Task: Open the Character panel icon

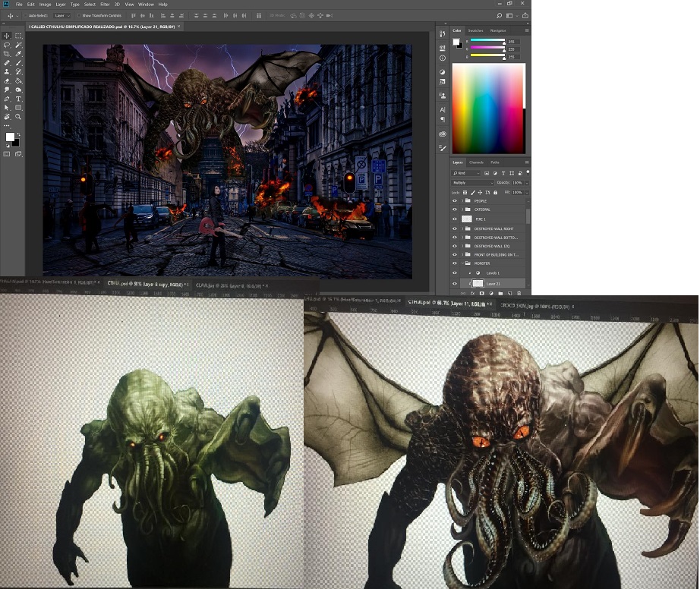Action: (x=443, y=110)
